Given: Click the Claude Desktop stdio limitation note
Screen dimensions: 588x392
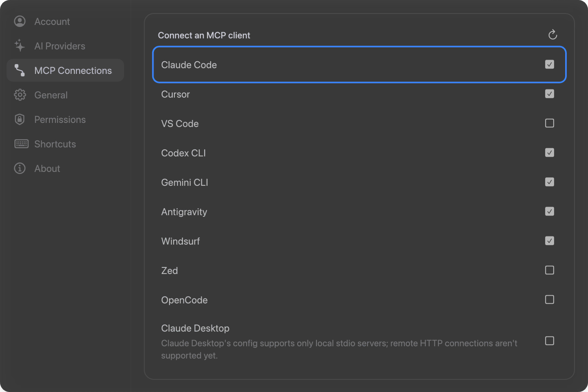Looking at the screenshot, I should [x=339, y=349].
